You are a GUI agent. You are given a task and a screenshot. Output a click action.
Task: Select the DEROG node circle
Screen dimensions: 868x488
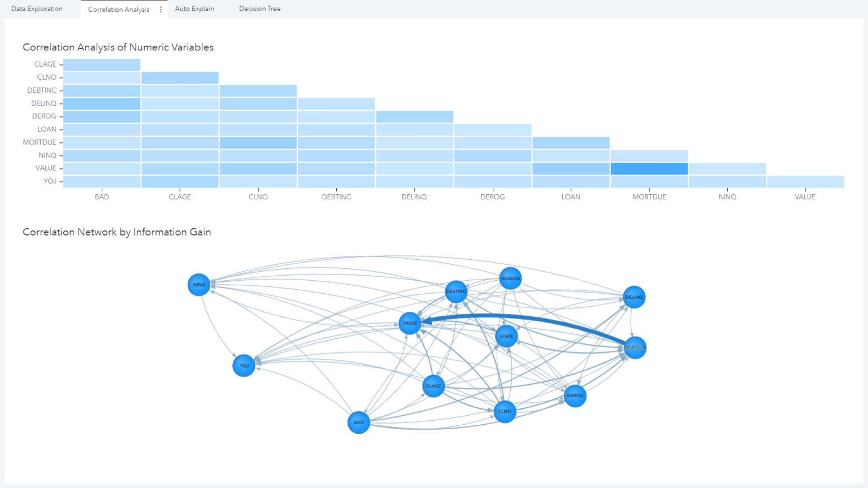point(575,396)
